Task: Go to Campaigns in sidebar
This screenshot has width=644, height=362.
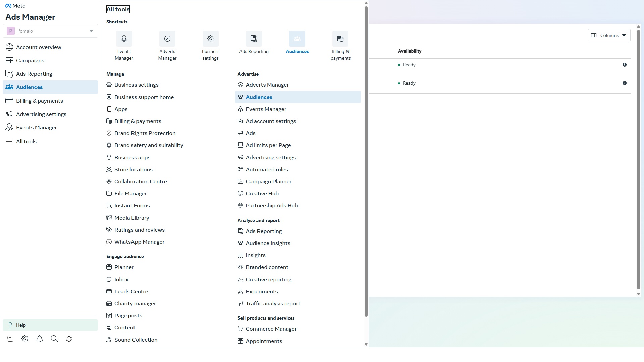Action: (50, 60)
